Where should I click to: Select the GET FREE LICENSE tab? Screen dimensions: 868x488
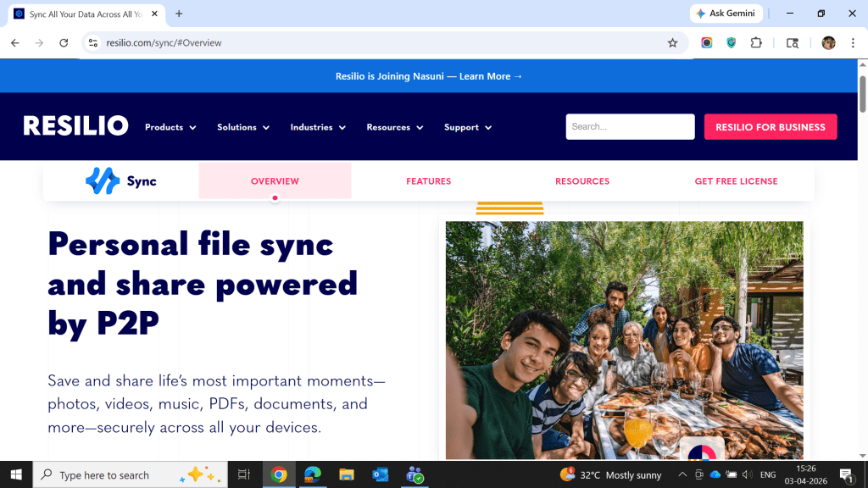click(736, 180)
